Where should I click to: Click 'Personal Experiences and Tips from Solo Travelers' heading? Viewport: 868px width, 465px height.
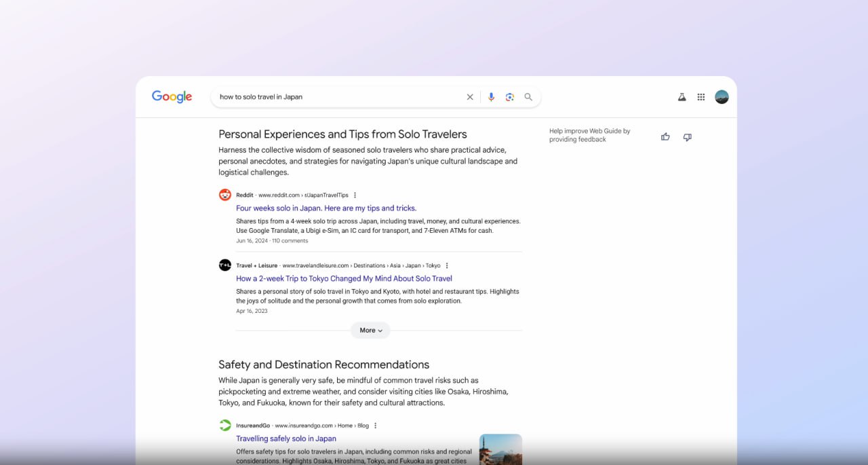[x=342, y=134]
